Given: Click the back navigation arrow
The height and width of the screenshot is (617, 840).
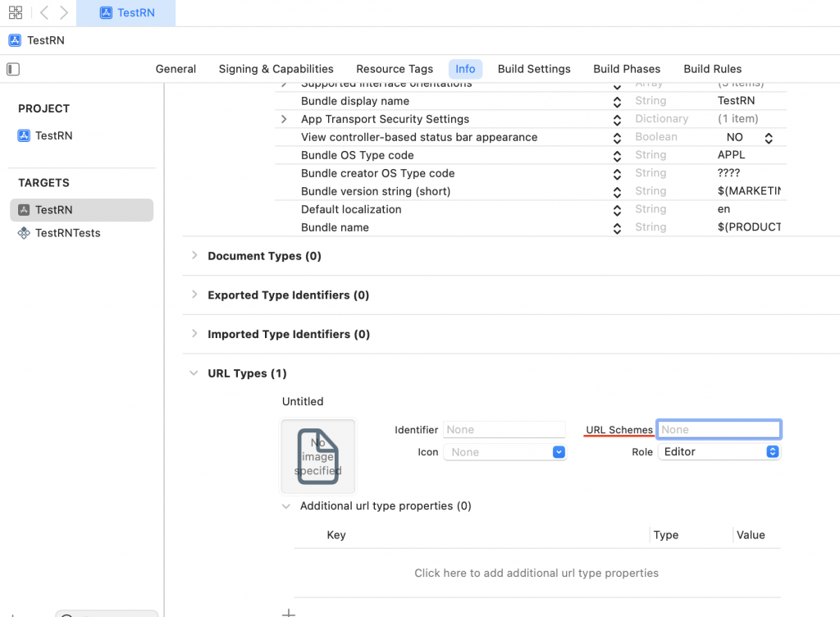Looking at the screenshot, I should [x=44, y=12].
